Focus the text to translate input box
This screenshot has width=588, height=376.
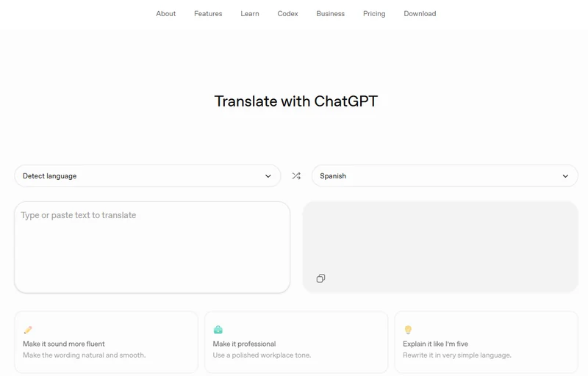(152, 247)
